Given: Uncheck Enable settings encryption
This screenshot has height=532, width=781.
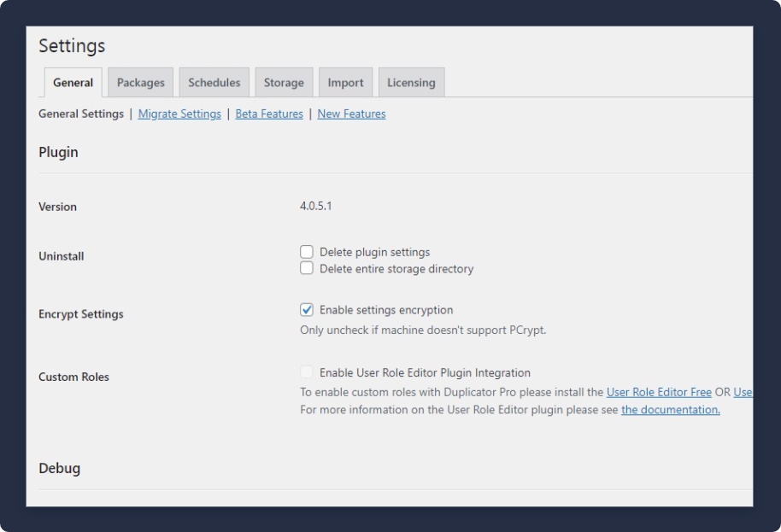Looking at the screenshot, I should click(307, 310).
